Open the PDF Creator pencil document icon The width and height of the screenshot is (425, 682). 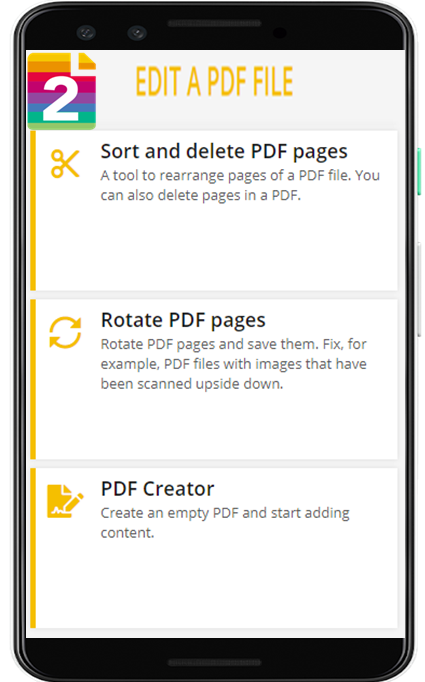click(65, 501)
